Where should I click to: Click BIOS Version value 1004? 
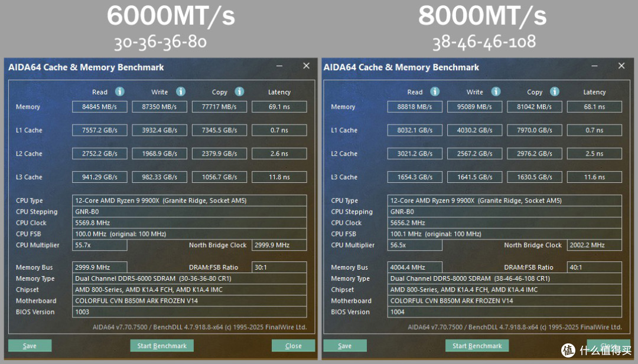(x=504, y=312)
